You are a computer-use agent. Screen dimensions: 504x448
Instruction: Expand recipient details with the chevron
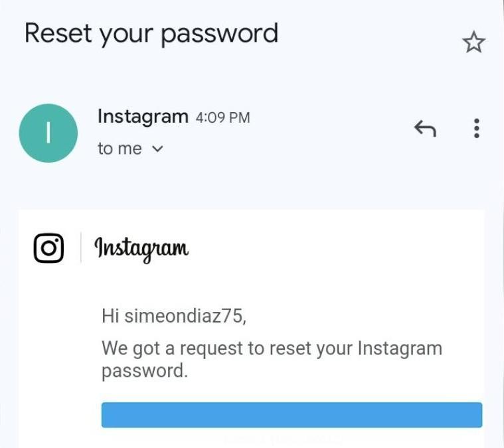click(x=157, y=149)
